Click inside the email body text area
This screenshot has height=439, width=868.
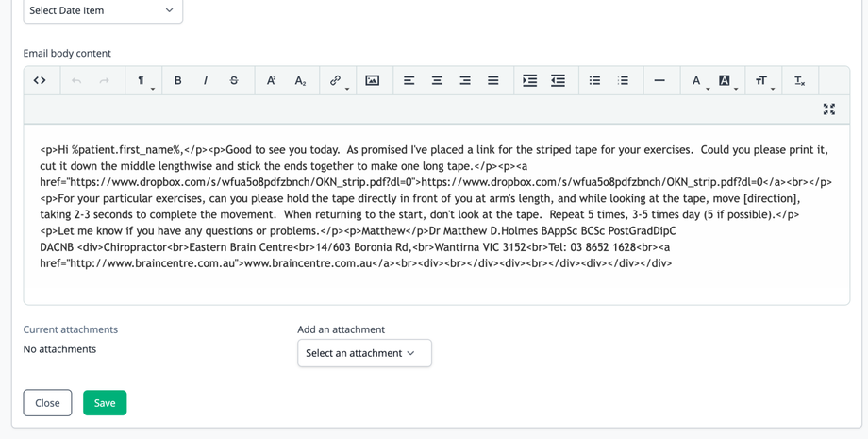(x=436, y=214)
